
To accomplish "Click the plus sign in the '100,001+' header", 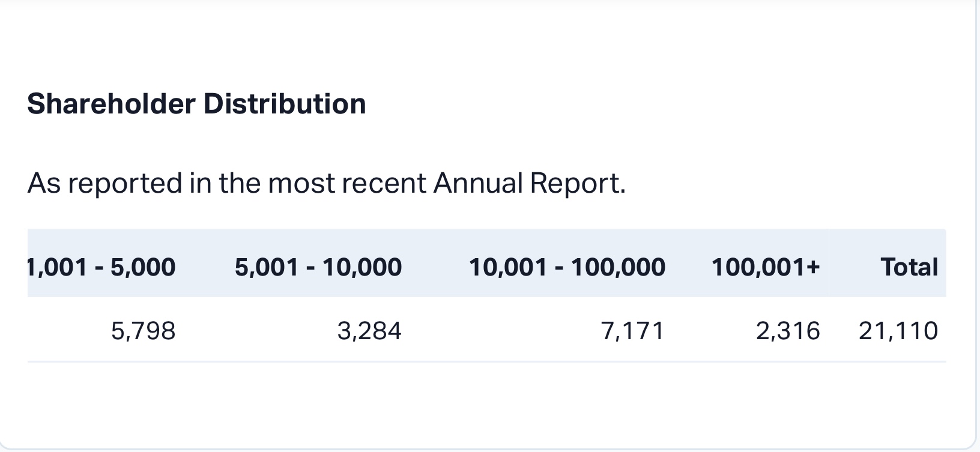I will click(814, 267).
